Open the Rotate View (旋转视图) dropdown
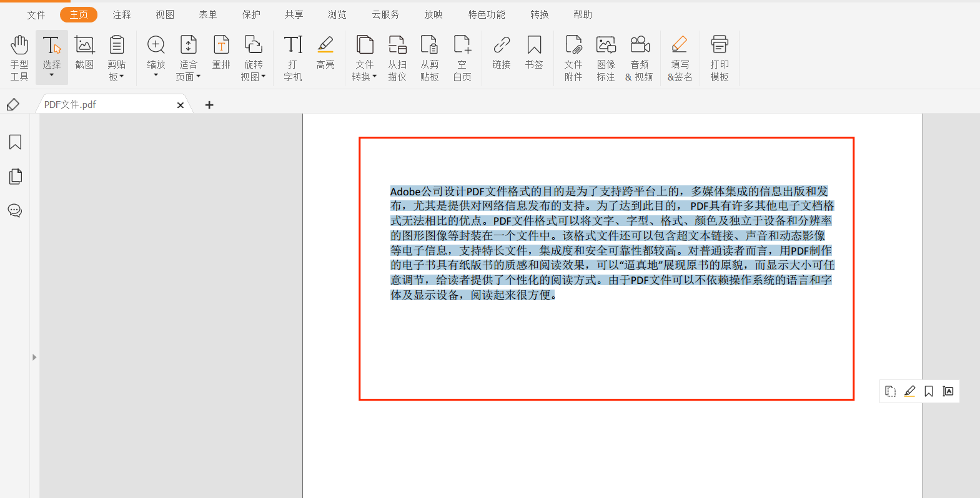The height and width of the screenshot is (498, 980). tap(263, 77)
